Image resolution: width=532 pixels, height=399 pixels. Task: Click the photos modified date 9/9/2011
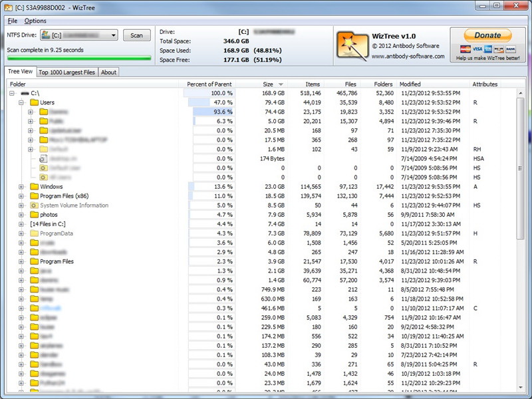426,214
